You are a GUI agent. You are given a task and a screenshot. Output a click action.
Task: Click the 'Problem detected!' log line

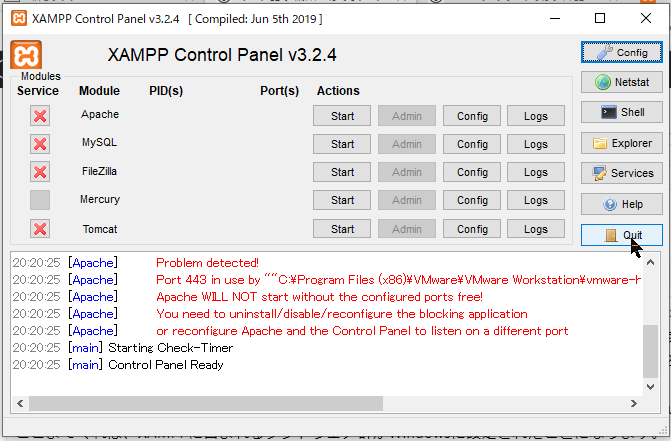[x=208, y=263]
